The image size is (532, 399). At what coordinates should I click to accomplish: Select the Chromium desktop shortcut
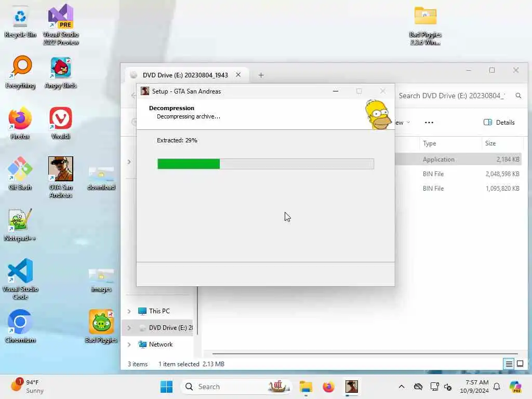20,326
